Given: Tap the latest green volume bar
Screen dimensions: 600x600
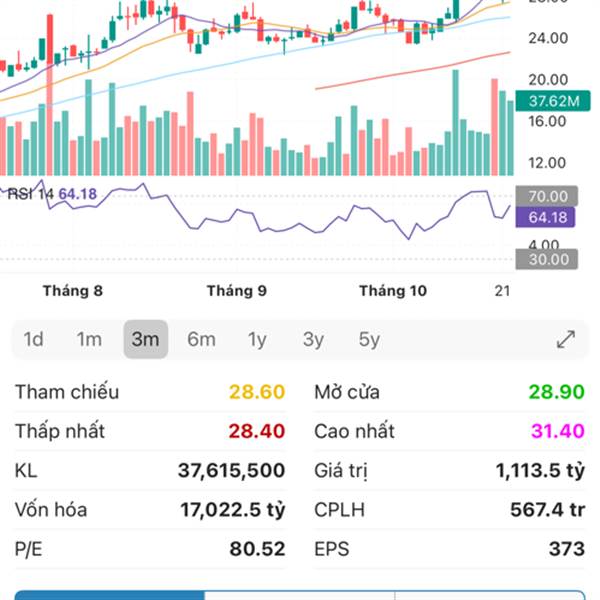Looking at the screenshot, I should [x=510, y=138].
